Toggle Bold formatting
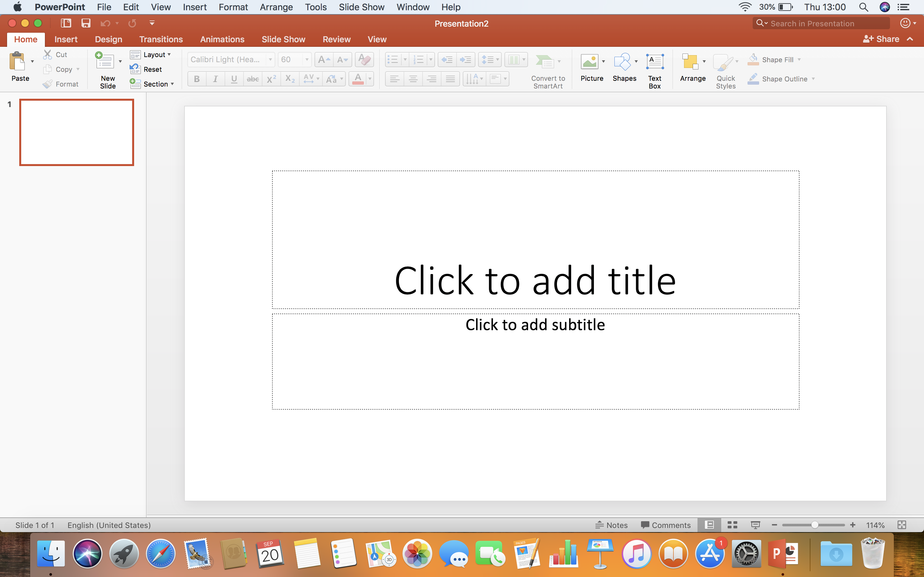924x577 pixels. (197, 79)
